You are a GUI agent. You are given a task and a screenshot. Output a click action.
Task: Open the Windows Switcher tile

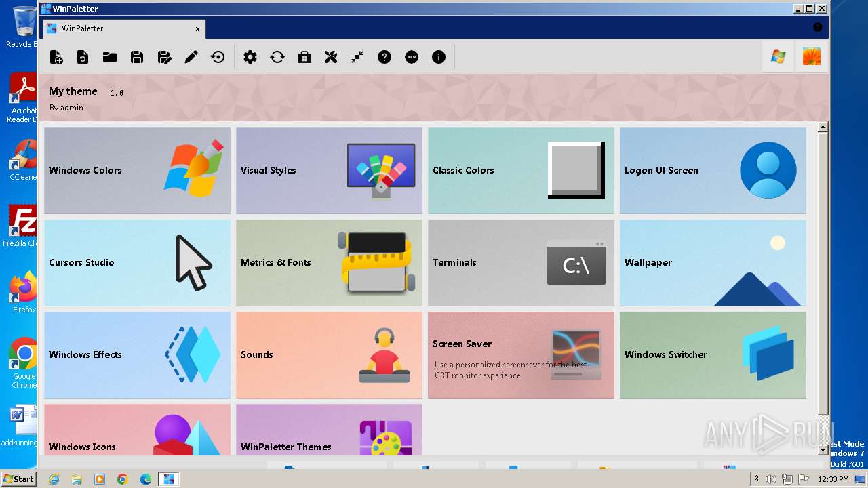713,355
